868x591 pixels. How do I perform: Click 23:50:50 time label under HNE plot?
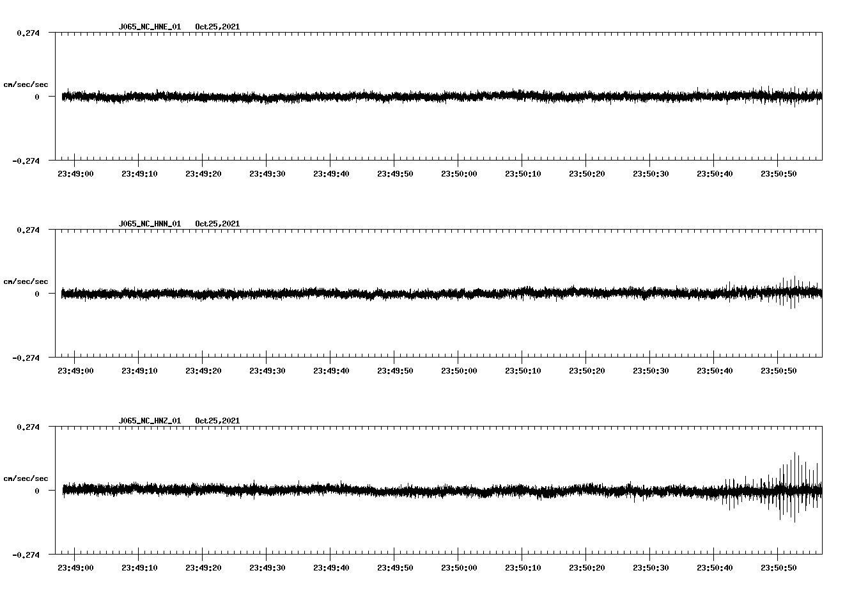point(779,173)
